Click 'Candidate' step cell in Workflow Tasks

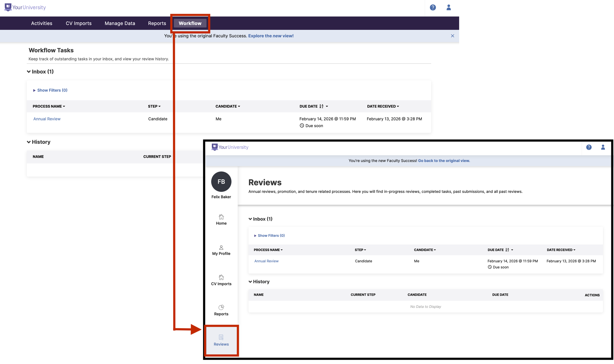[x=158, y=119]
